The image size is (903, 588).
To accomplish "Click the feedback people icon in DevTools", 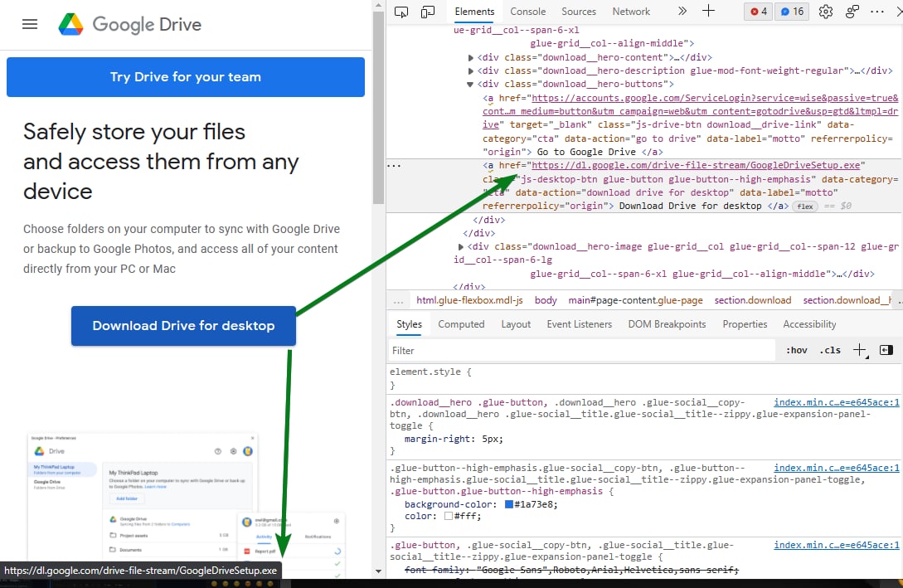I will click(x=852, y=12).
